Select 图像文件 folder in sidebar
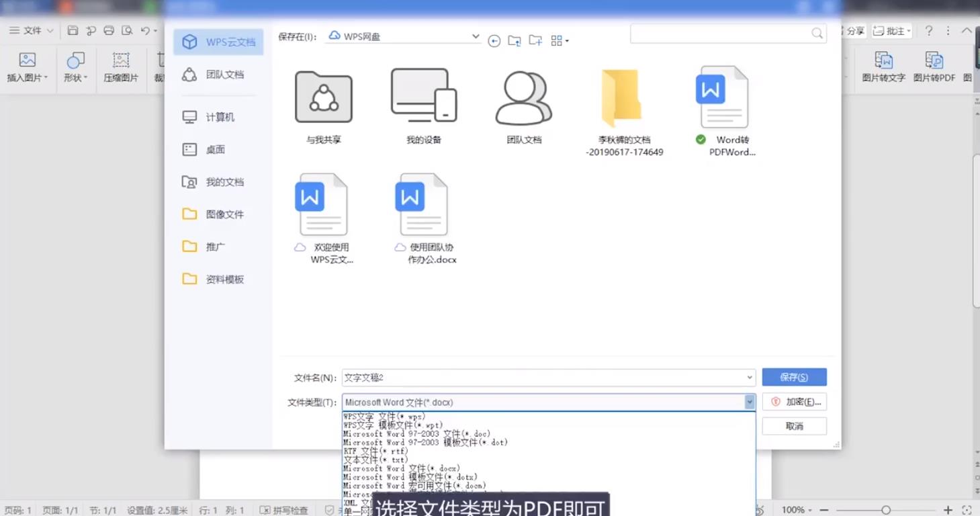This screenshot has width=980, height=516. pyautogui.click(x=218, y=214)
